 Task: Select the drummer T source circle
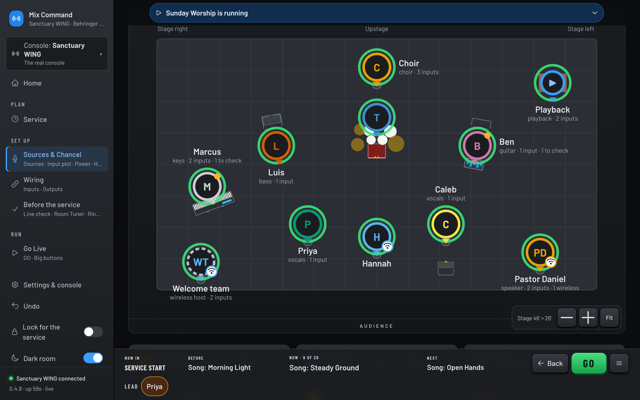click(377, 118)
